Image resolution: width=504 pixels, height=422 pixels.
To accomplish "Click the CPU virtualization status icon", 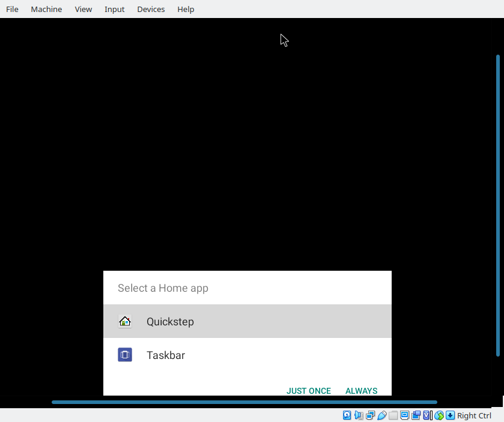I will (428, 415).
